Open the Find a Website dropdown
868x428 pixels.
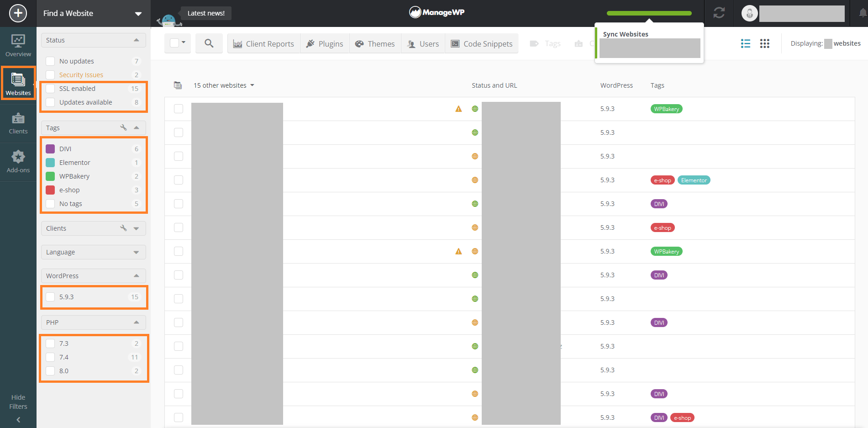coord(93,13)
